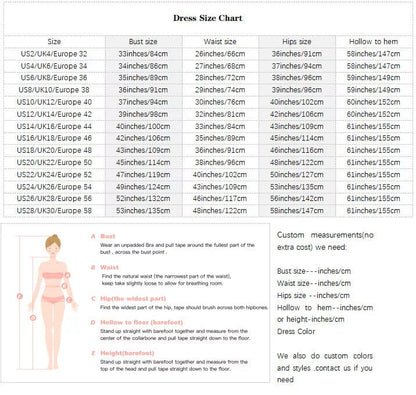Select waist cell "26inches/66cm" in US2 row
Screen dimensions: 416x395
point(220,54)
